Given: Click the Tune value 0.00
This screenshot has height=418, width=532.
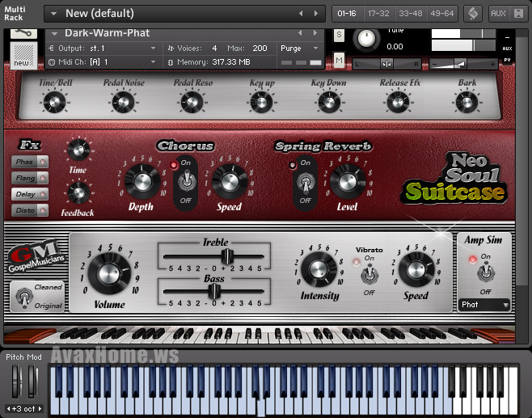Looking at the screenshot, I should pos(395,47).
